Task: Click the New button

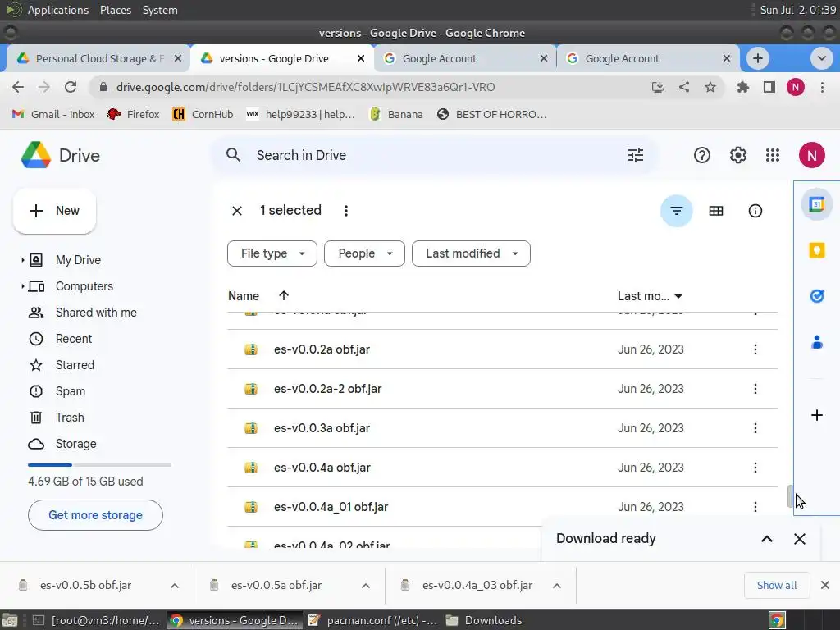Action: point(54,211)
